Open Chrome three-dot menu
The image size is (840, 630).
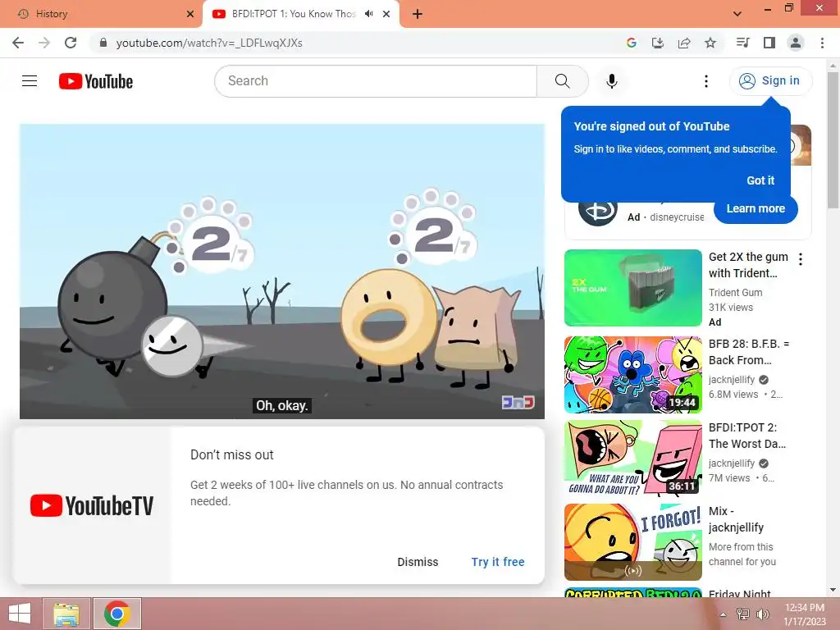point(822,43)
